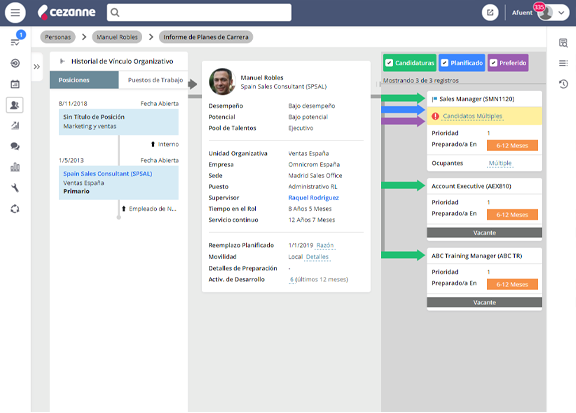Open supervisor Raquel Rodriguez link
Screen dimensions: 576x413
point(313,198)
